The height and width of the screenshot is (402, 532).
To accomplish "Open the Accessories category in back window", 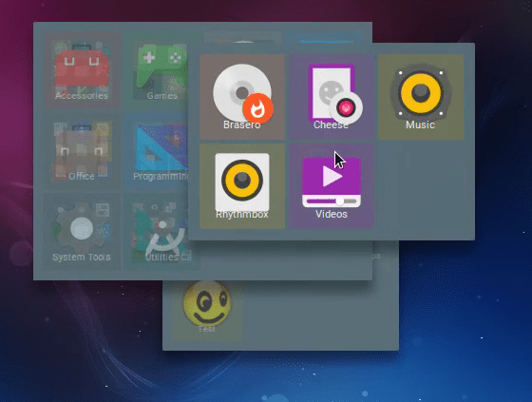I will coord(82,70).
